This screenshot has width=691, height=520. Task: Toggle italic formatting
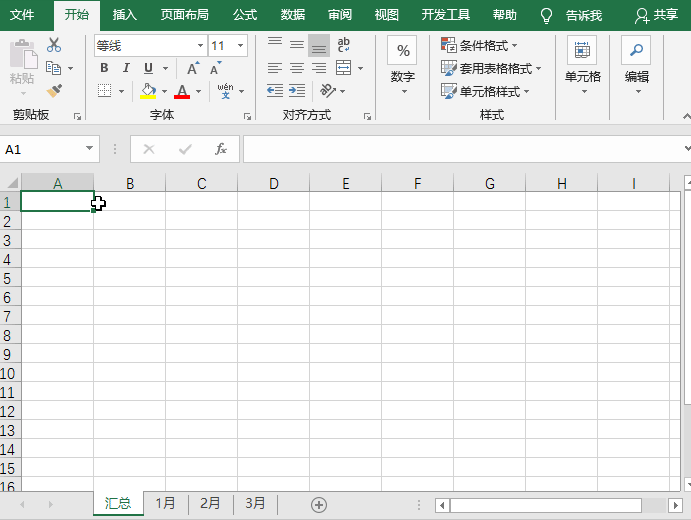coord(126,68)
